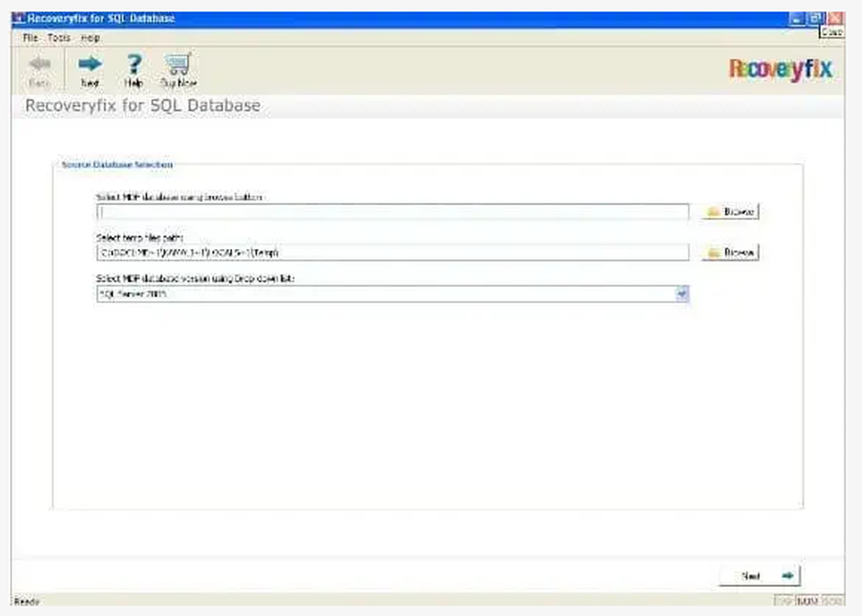This screenshot has width=862, height=616.
Task: Click the Ready status bar text
Action: point(27,601)
